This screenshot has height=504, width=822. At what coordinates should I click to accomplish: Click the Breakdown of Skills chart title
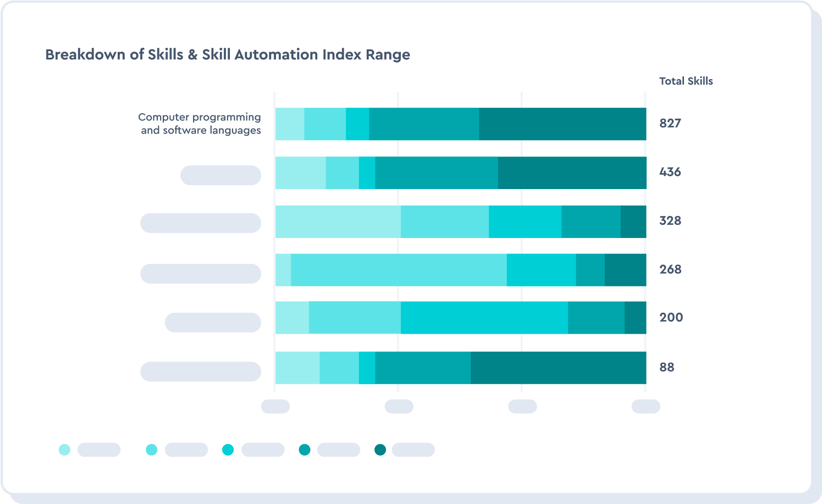(x=228, y=54)
